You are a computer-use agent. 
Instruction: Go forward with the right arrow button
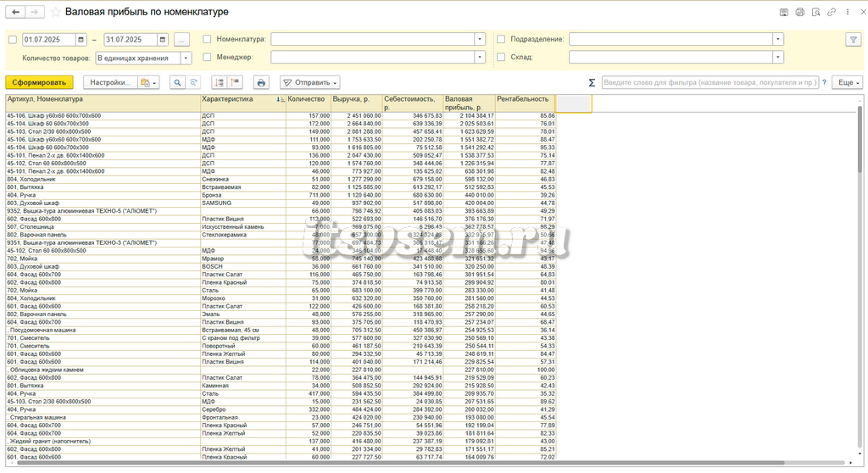click(34, 12)
